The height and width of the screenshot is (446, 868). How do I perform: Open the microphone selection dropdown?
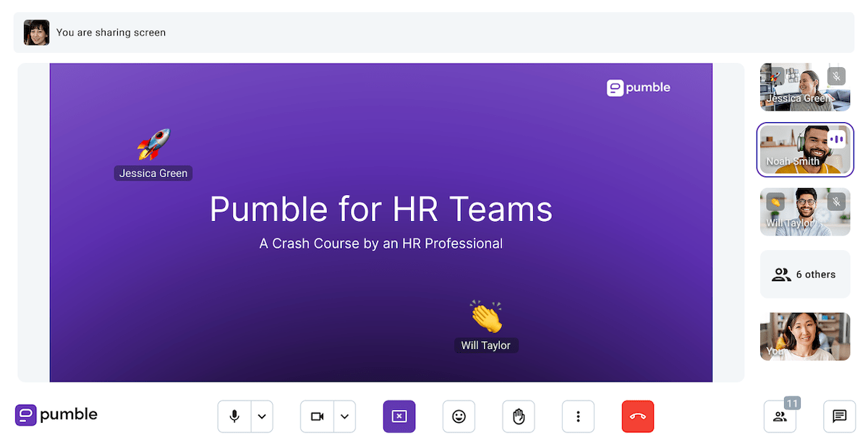click(x=262, y=416)
